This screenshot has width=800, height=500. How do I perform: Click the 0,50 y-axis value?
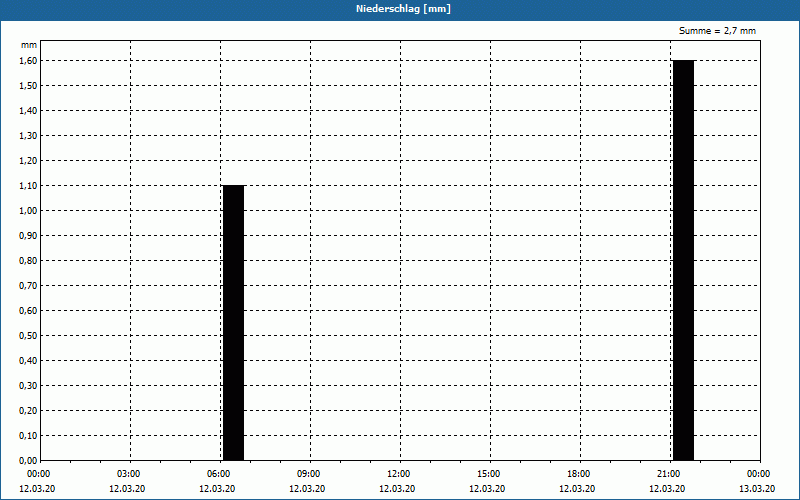point(28,335)
